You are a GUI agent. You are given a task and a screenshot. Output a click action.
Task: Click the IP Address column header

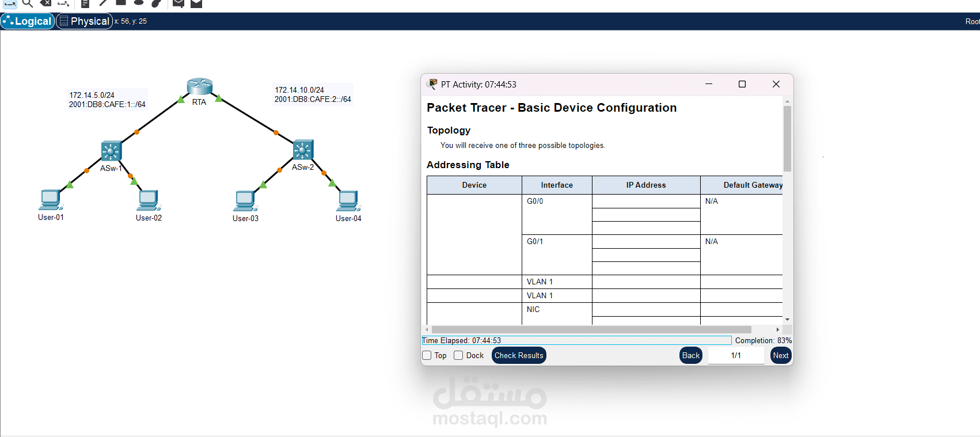[x=646, y=185]
